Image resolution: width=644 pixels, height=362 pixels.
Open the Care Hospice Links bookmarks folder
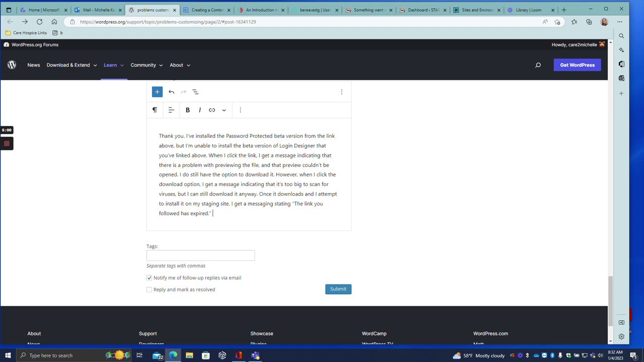click(x=26, y=33)
